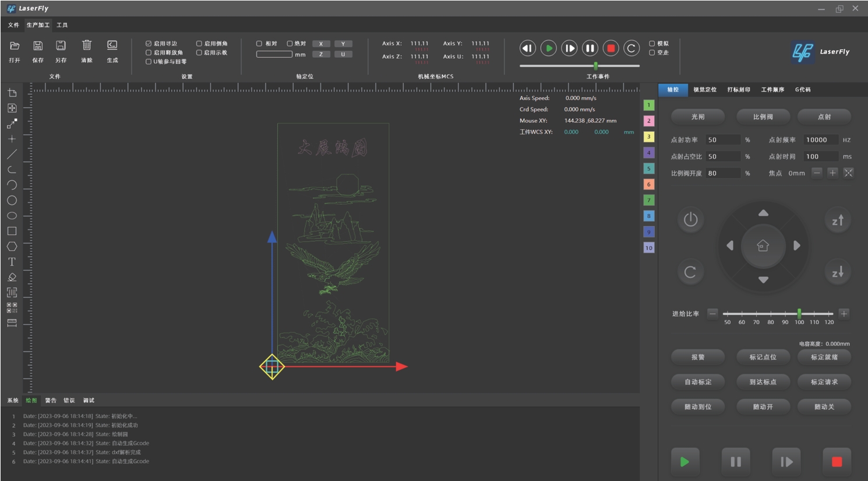Open the 警告 log tab
868x481 pixels.
(51, 401)
